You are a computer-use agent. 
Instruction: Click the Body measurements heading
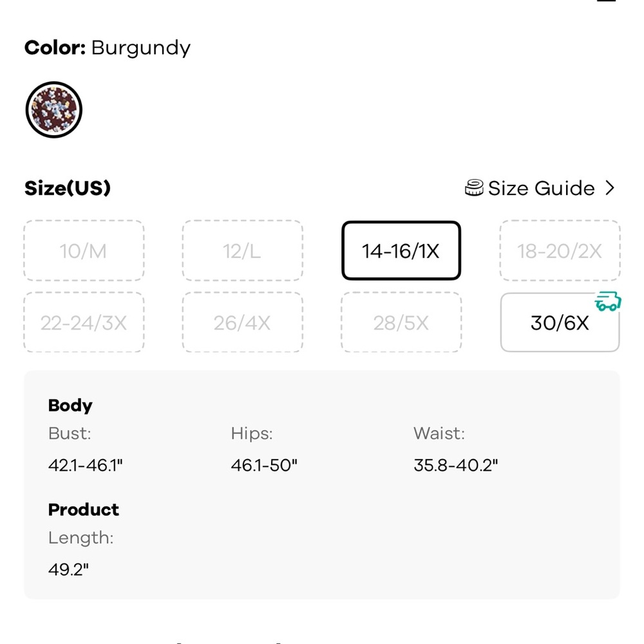(x=70, y=406)
